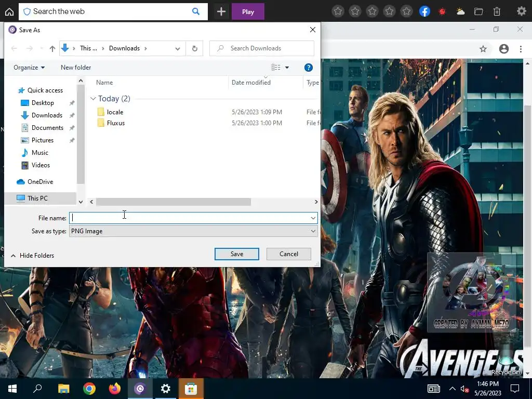The image size is (532, 399).
Task: Click the Save button
Action: tap(237, 254)
